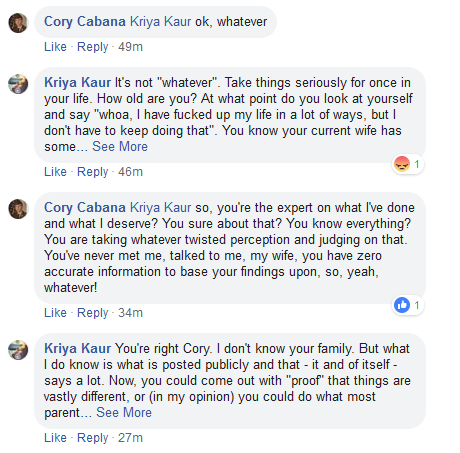This screenshot has width=460, height=453.
Task: Expand 'See More' on the 27m comment
Action: click(124, 412)
